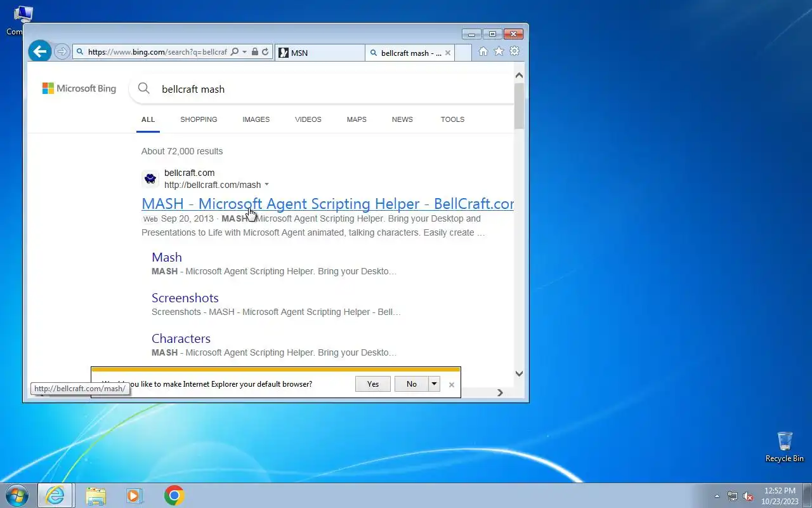This screenshot has width=812, height=508.
Task: Click No on the default browser prompt
Action: click(412, 384)
